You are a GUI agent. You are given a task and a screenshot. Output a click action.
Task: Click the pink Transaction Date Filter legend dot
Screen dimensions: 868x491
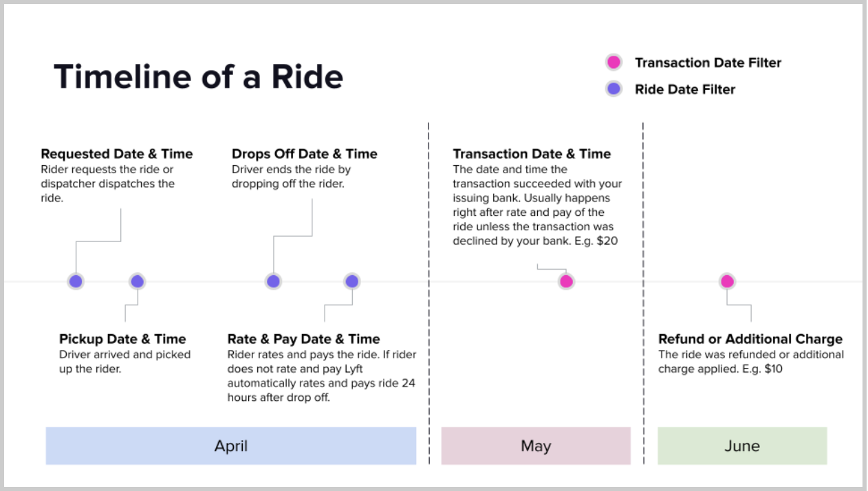pyautogui.click(x=614, y=63)
